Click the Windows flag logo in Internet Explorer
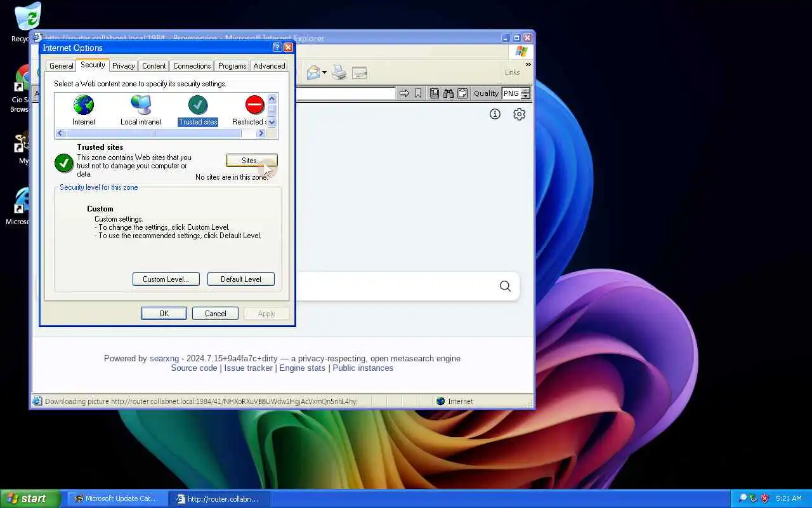812x508 pixels. [521, 51]
